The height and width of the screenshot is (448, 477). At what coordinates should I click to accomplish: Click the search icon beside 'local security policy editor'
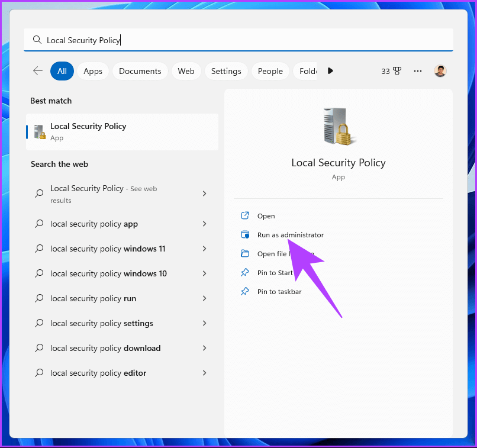tap(39, 373)
